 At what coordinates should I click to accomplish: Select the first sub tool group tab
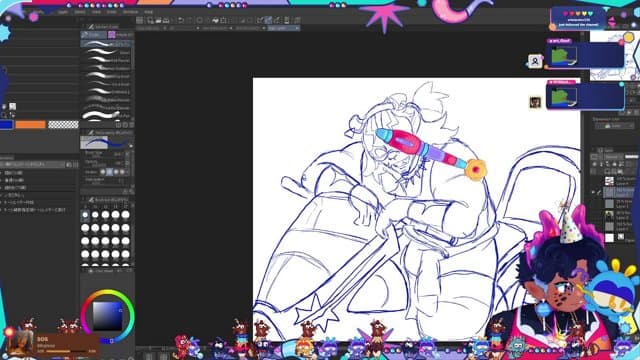(x=94, y=35)
